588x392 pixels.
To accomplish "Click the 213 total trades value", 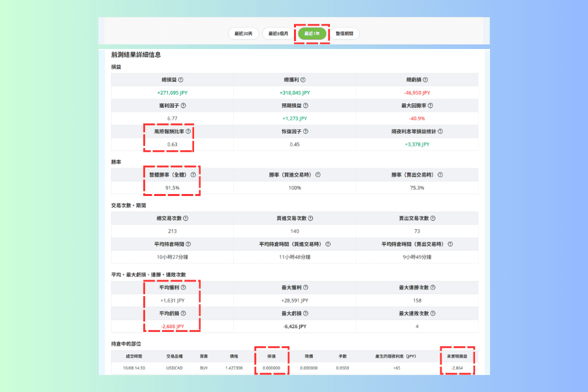I will (x=172, y=231).
